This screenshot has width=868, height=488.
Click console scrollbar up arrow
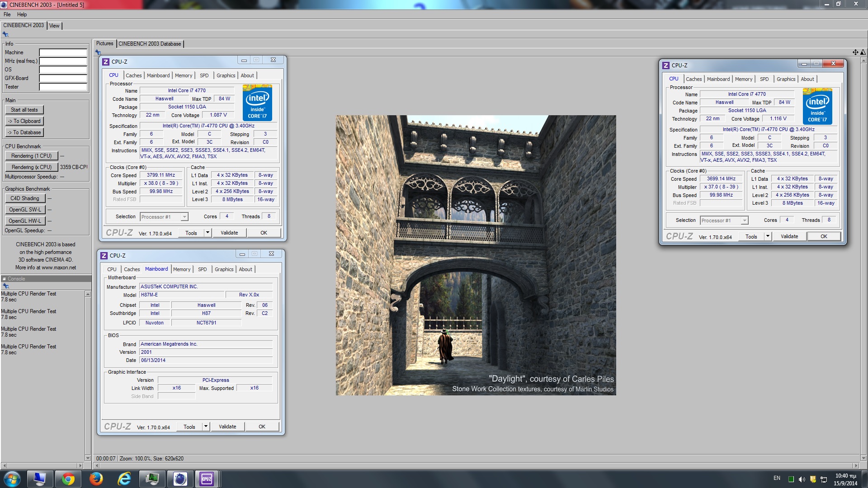88,294
